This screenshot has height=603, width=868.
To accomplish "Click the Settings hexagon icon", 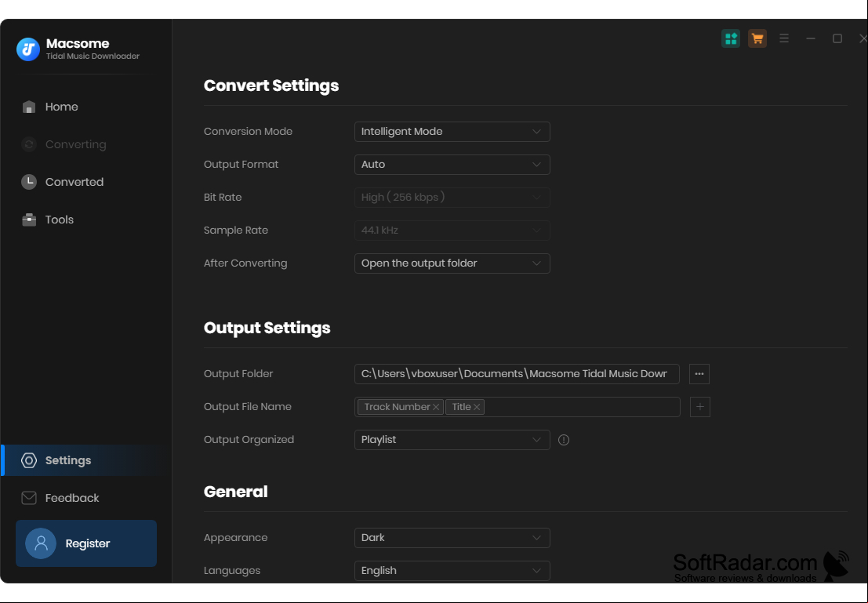I will click(x=29, y=460).
